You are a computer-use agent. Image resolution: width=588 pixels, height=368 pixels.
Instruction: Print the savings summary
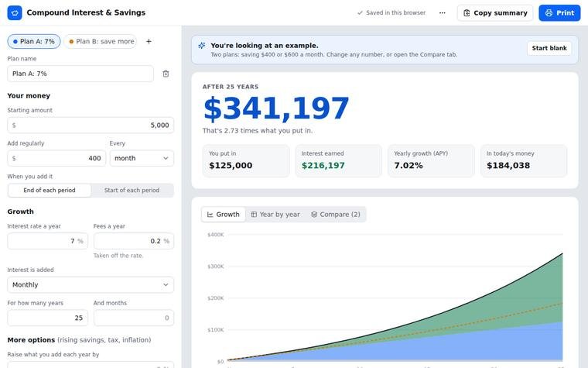[x=559, y=12]
